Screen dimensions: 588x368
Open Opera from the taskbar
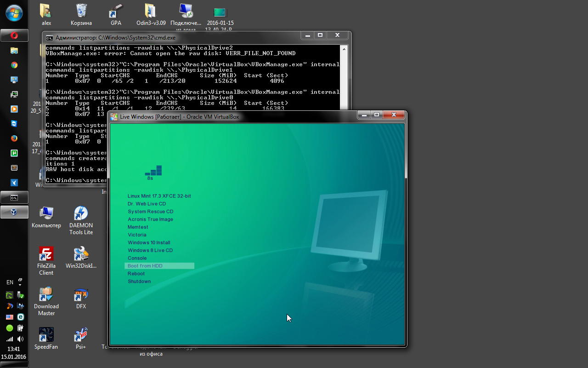[x=14, y=35]
